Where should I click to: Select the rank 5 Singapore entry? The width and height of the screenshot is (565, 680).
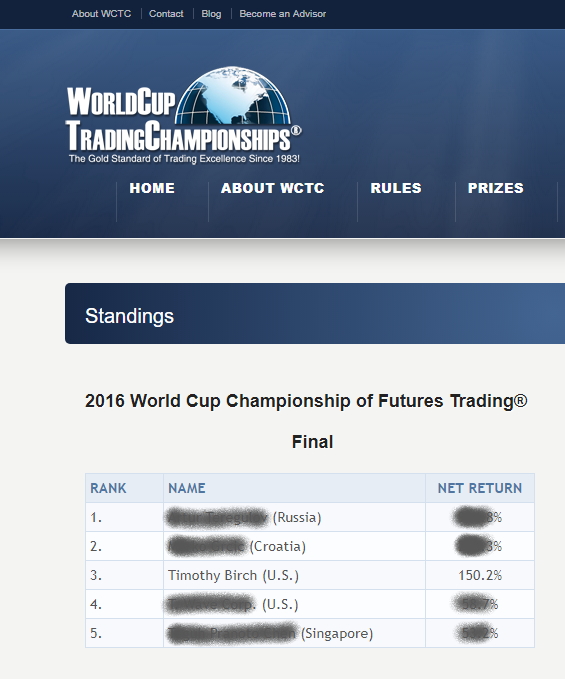310,634
